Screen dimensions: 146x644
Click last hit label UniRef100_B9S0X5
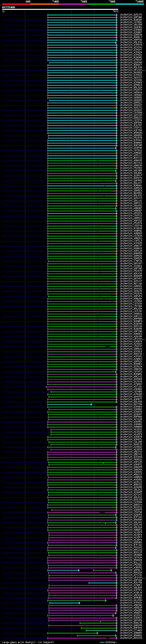(x=131, y=638)
